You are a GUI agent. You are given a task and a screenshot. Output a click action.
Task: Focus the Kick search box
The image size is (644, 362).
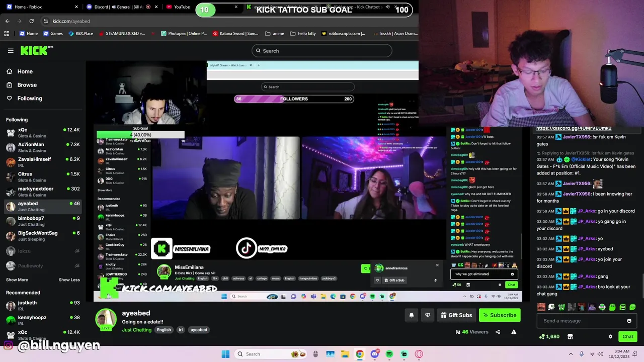click(321, 51)
